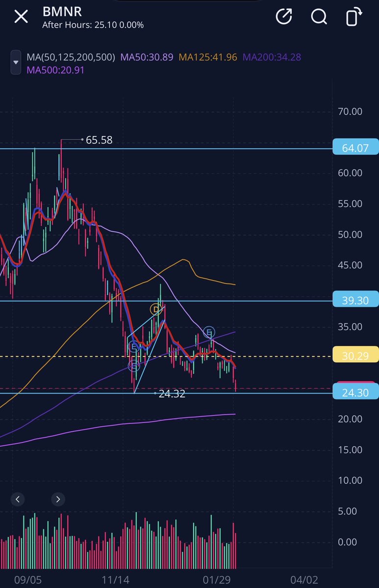Viewport: 379px width, 588px height.
Task: Click the 01/29 date axis label
Action: tap(218, 580)
